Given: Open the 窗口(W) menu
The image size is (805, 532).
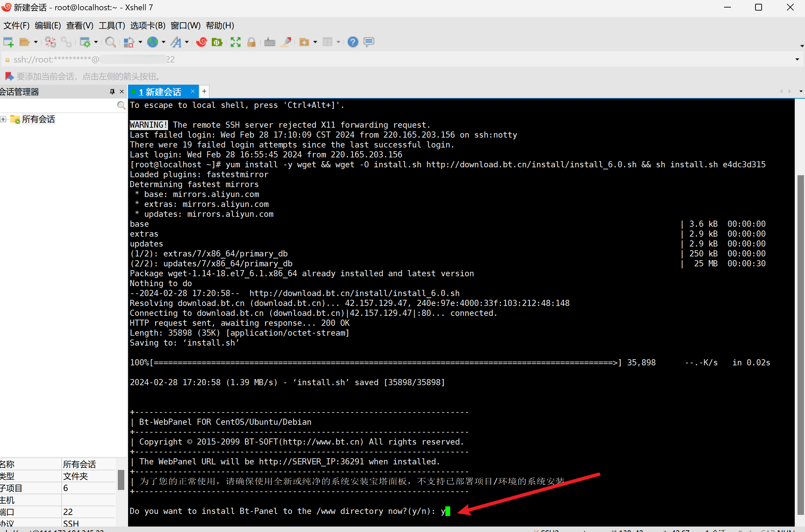Looking at the screenshot, I should point(185,26).
